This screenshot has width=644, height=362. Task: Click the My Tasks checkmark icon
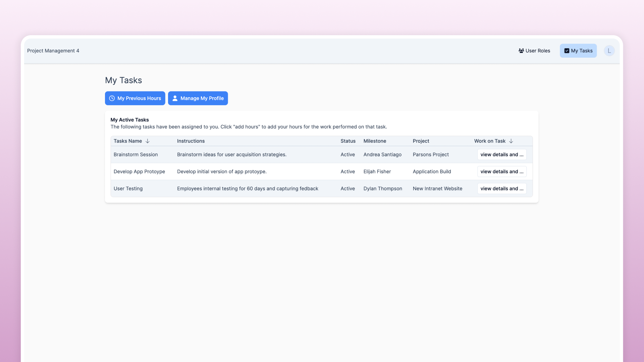567,51
